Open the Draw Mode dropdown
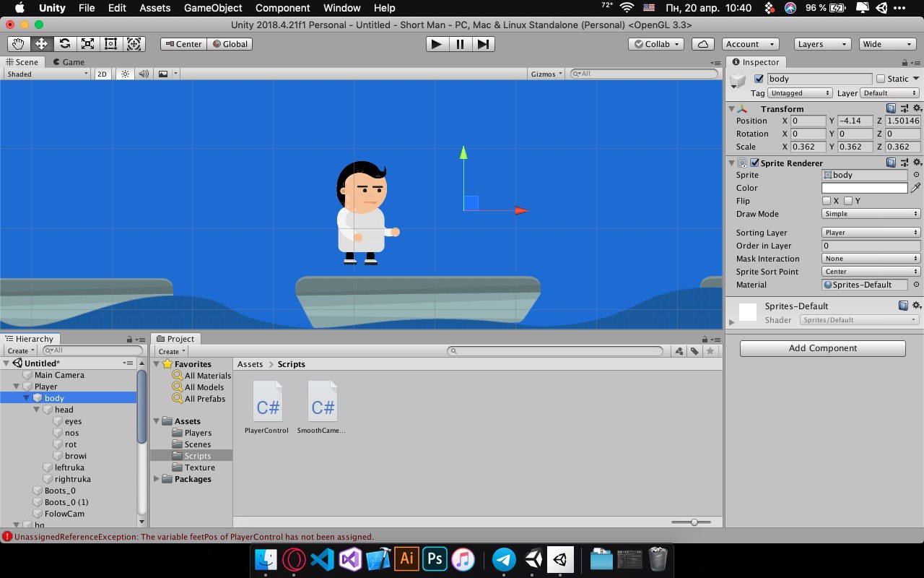Viewport: 924px width, 578px height. coord(871,214)
